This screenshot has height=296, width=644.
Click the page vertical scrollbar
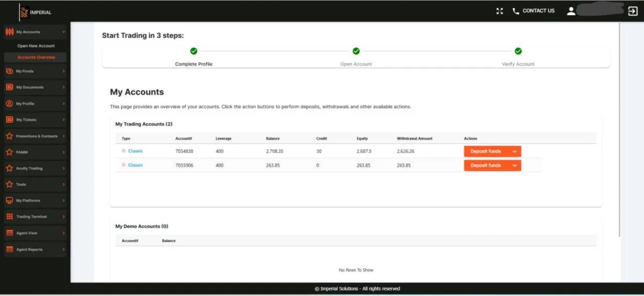(x=620, y=131)
